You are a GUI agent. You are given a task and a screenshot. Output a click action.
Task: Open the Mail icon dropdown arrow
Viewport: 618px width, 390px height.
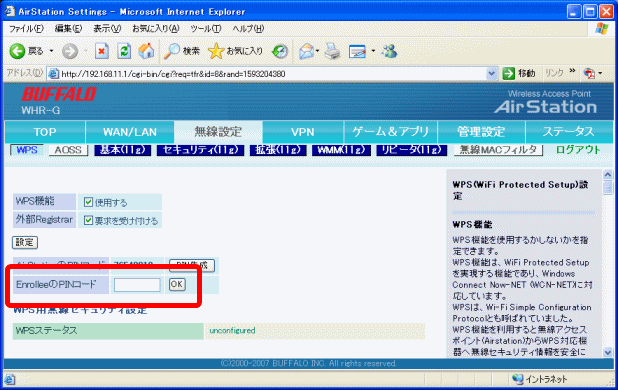(317, 51)
